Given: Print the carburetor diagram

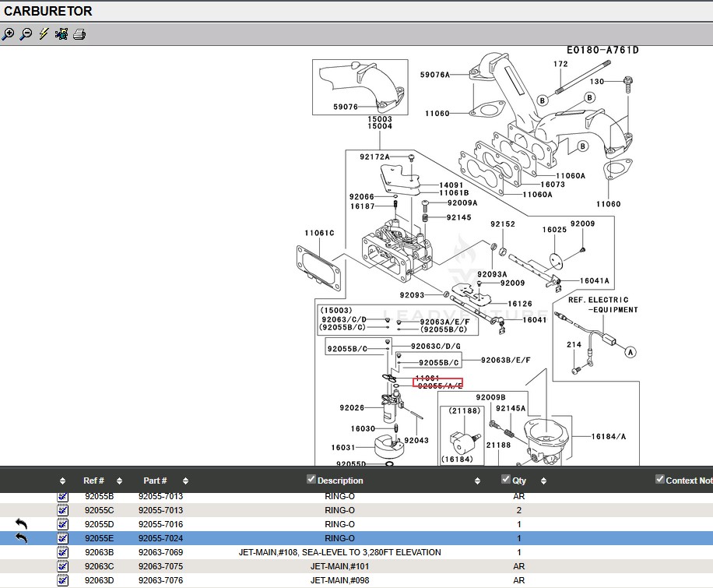Looking at the screenshot, I should [x=79, y=34].
